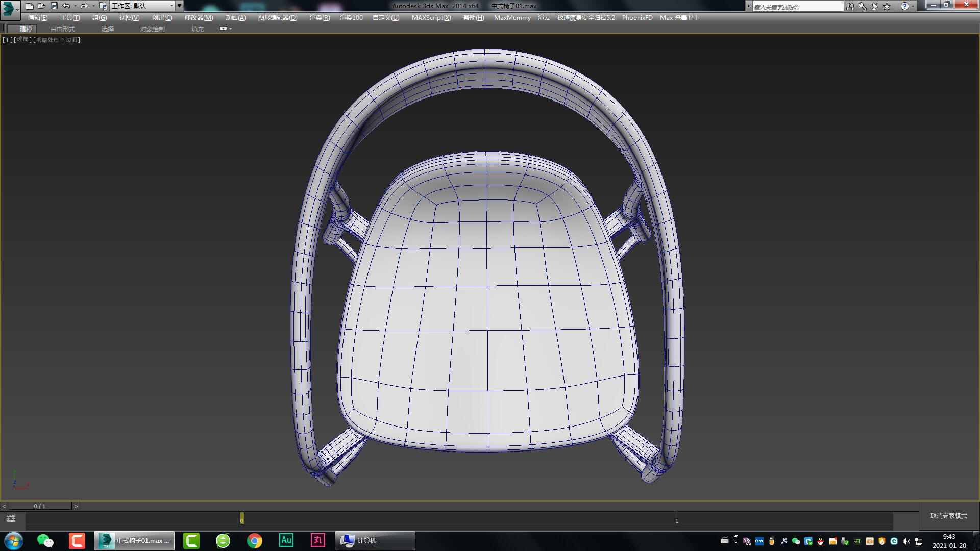This screenshot has width=980, height=551.
Task: Switch to the 自由形式 ribbon tab
Action: [x=62, y=29]
